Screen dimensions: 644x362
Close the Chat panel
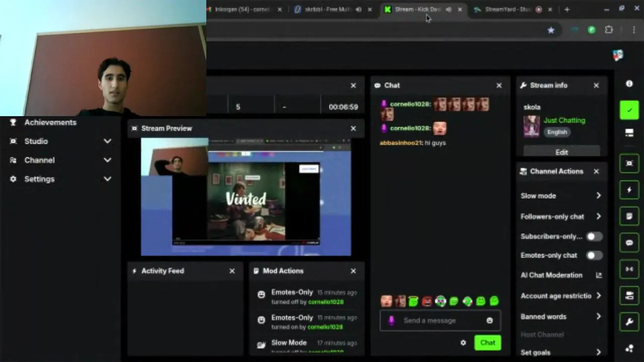499,85
